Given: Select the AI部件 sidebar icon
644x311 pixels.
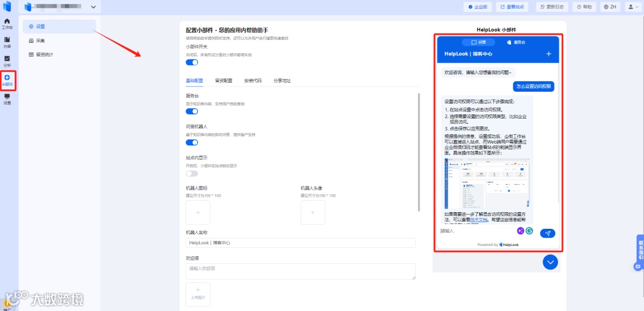Looking at the screenshot, I should click(x=7, y=80).
